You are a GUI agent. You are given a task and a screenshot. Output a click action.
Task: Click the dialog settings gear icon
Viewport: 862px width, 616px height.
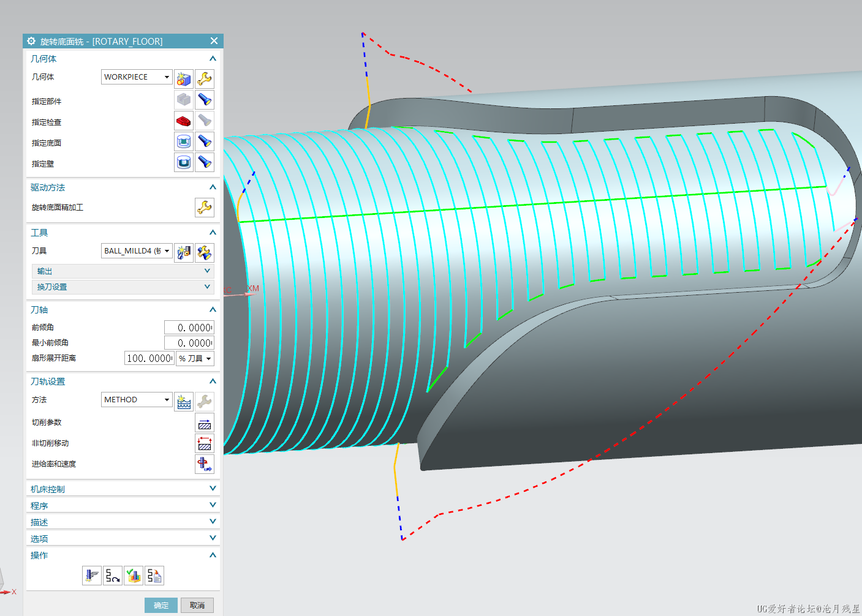pyautogui.click(x=31, y=41)
